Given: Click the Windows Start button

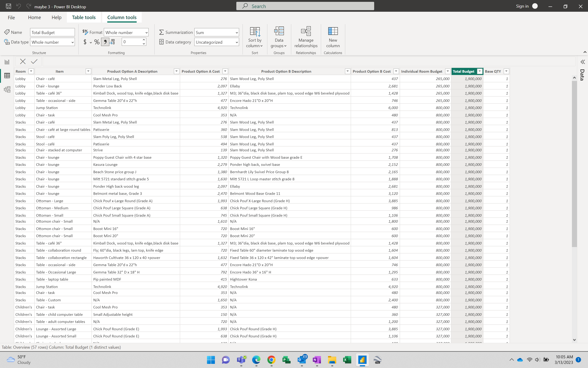Looking at the screenshot, I should point(211,360).
